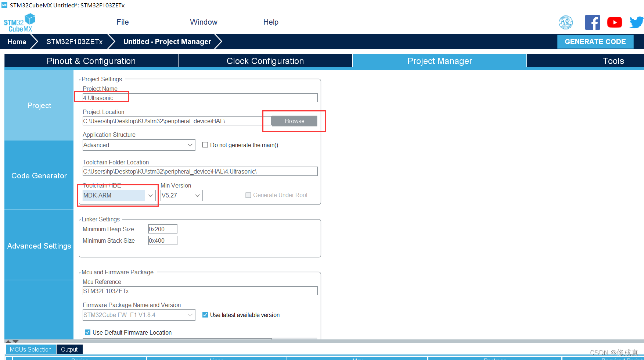Open the Twitter bird icon link
This screenshot has width=644, height=360.
coord(637,22)
